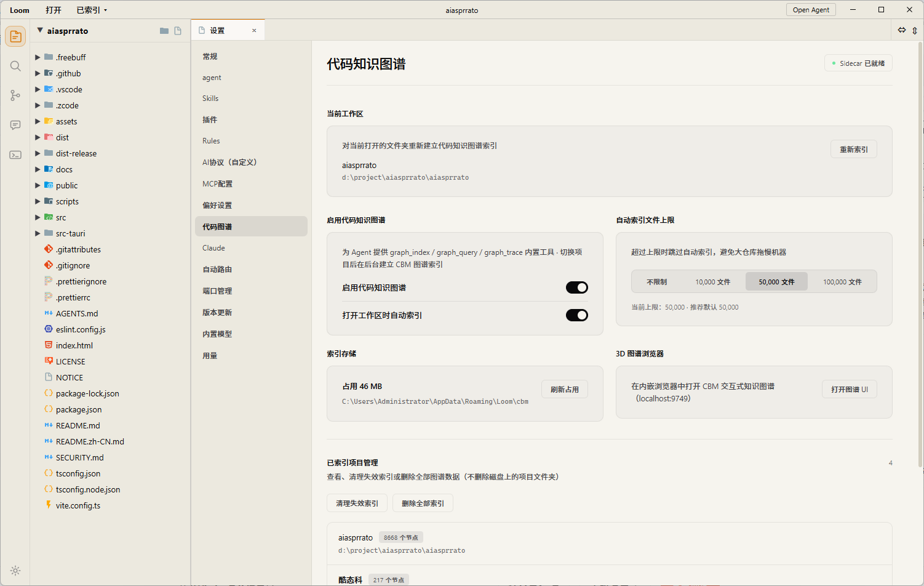Click the package.json braces icon
The width and height of the screenshot is (924, 586).
(x=49, y=409)
